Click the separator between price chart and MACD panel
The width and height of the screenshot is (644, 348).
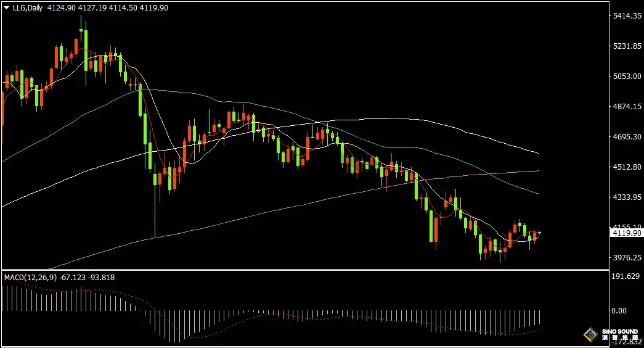305,270
